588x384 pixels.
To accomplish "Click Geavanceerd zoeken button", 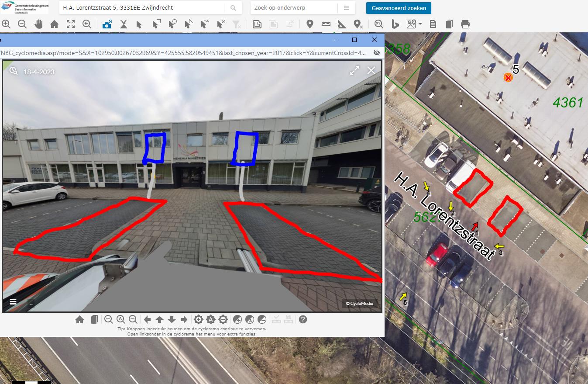I will 399,8.
